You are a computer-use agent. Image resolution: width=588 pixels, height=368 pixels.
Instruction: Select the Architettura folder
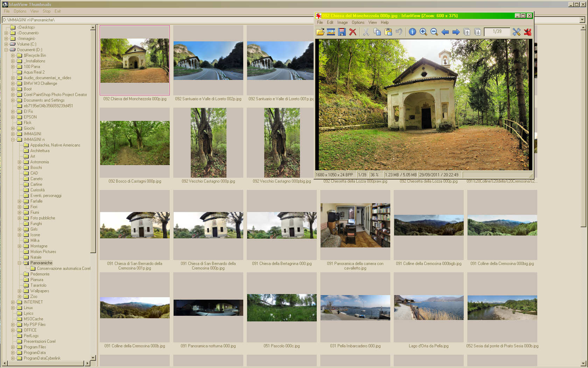pyautogui.click(x=40, y=151)
